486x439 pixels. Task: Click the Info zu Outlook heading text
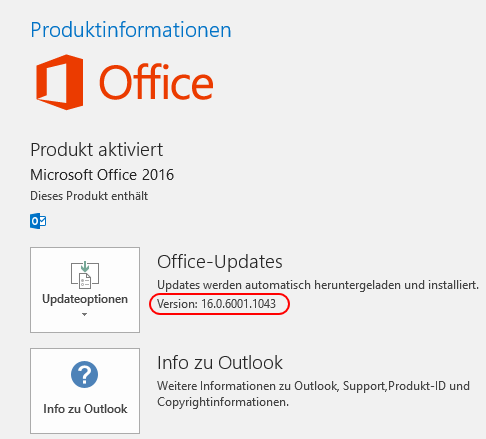coord(220,362)
